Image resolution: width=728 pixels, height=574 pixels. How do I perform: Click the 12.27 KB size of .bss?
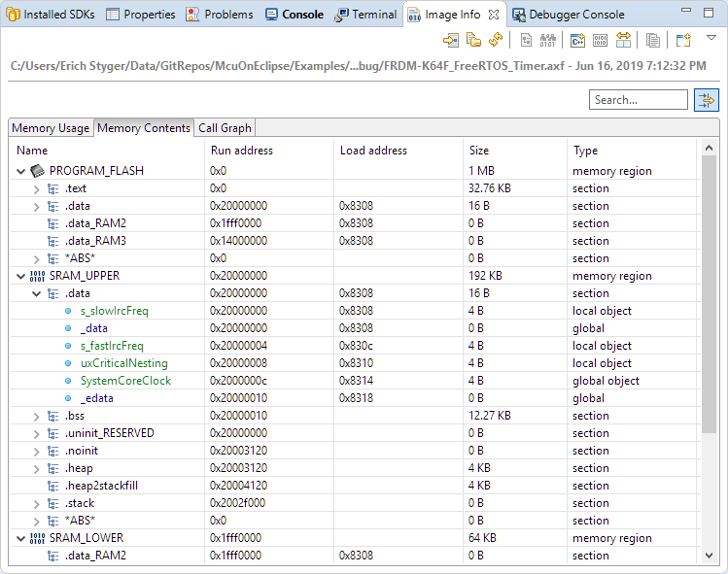click(489, 416)
